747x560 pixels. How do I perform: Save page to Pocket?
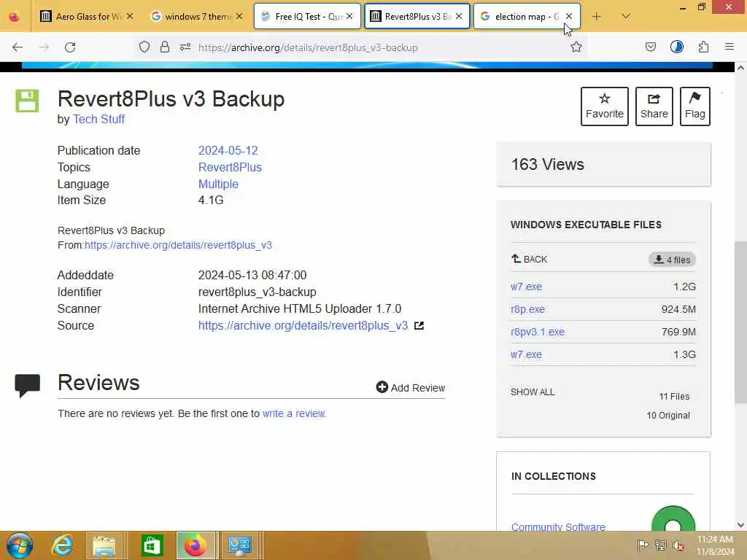tap(650, 47)
